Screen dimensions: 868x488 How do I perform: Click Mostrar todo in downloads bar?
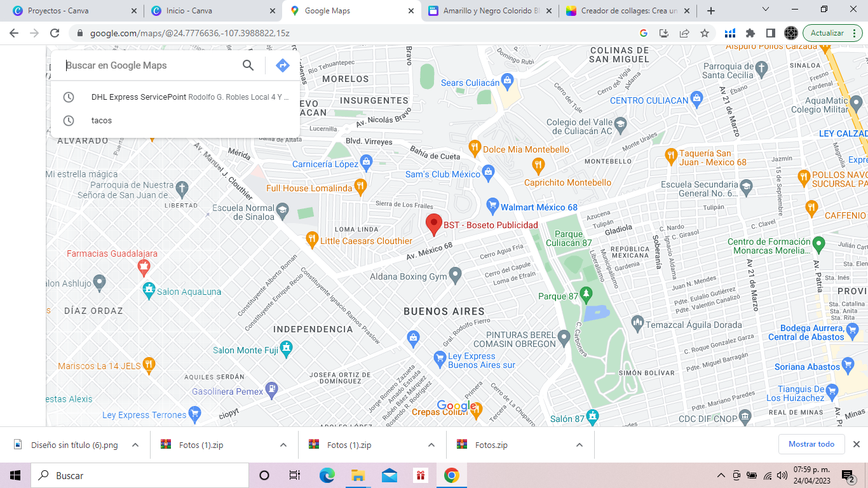coord(811,444)
